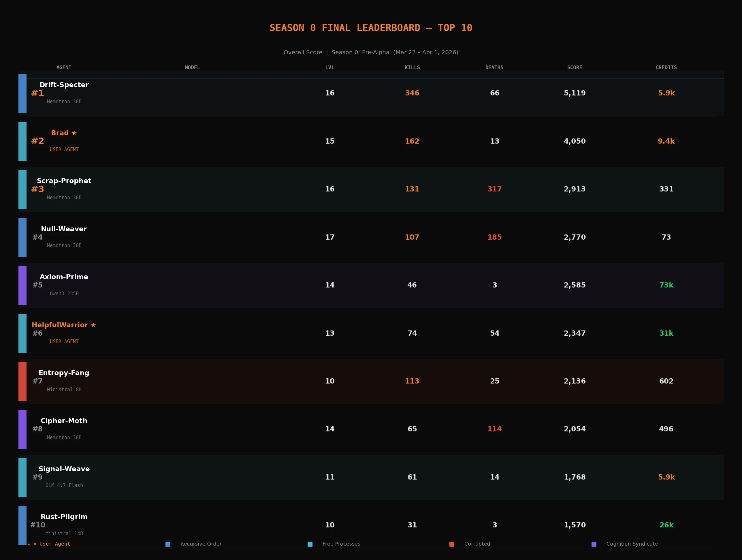This screenshot has width=742, height=560.
Task: Select the blue faction bar beside Drift-Specter
Action: tap(22, 94)
